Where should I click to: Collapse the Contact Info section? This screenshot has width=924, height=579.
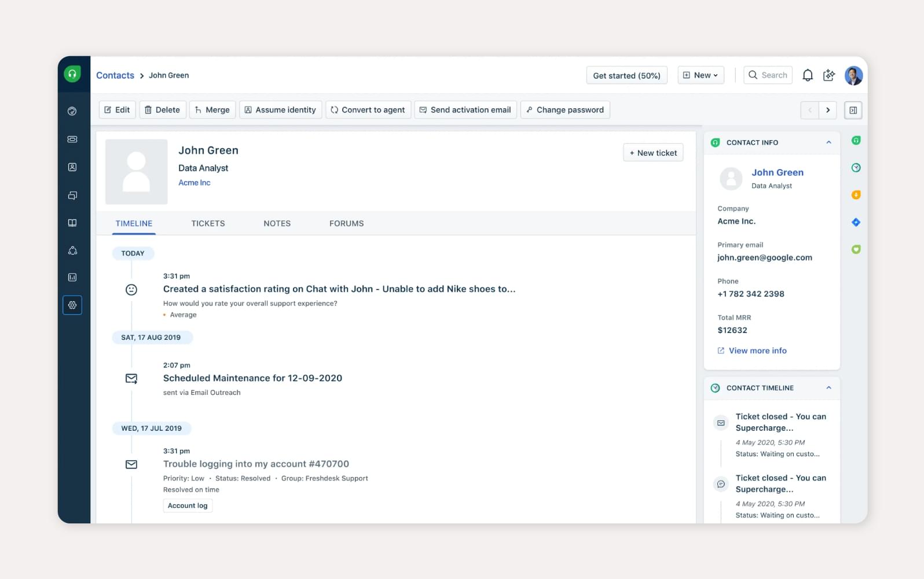(828, 142)
